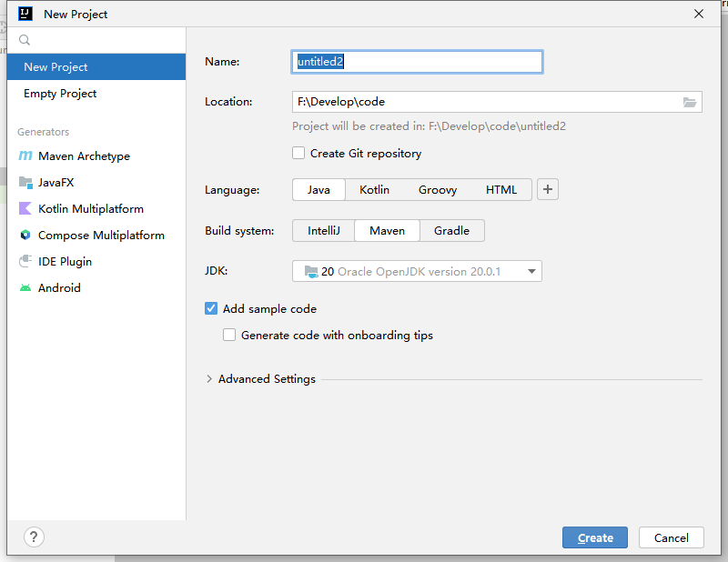This screenshot has height=562, width=728.
Task: Click the Compose Multiplatform icon
Action: (x=25, y=236)
